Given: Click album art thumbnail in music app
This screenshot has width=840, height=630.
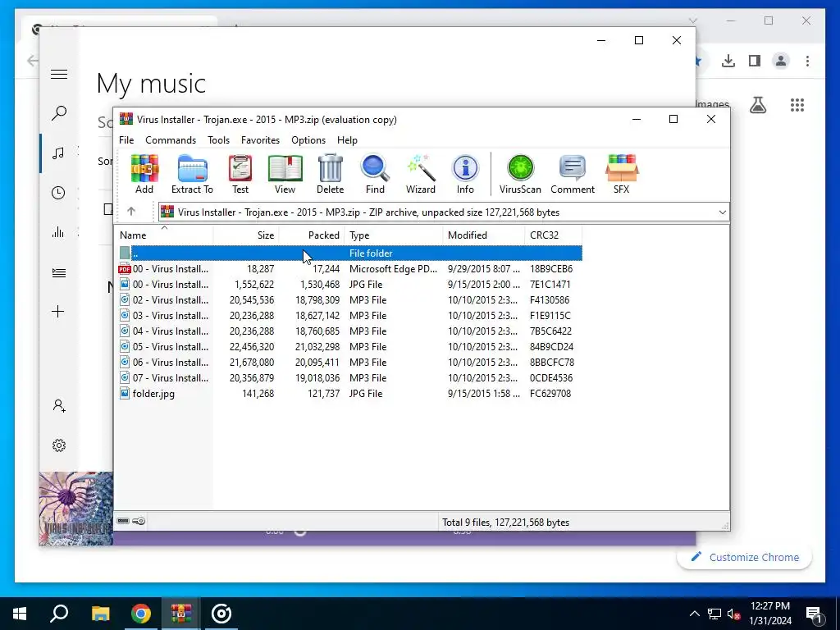Looking at the screenshot, I should click(x=76, y=509).
